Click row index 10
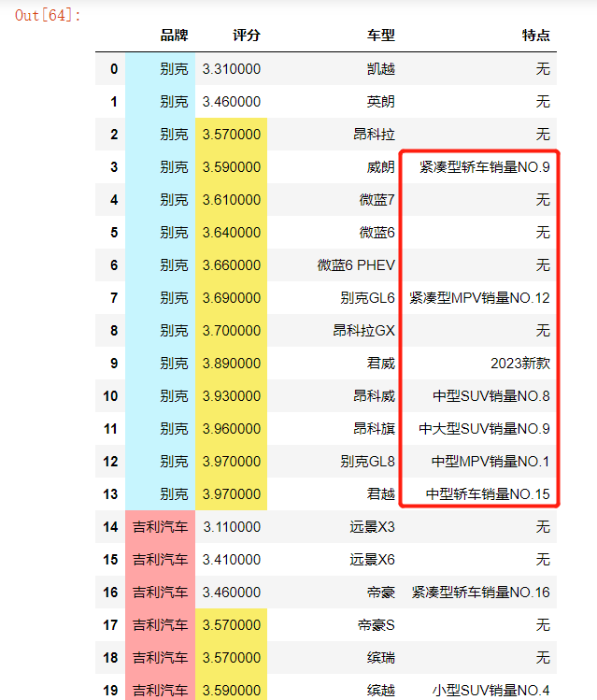Image resolution: width=597 pixels, height=700 pixels. [110, 396]
